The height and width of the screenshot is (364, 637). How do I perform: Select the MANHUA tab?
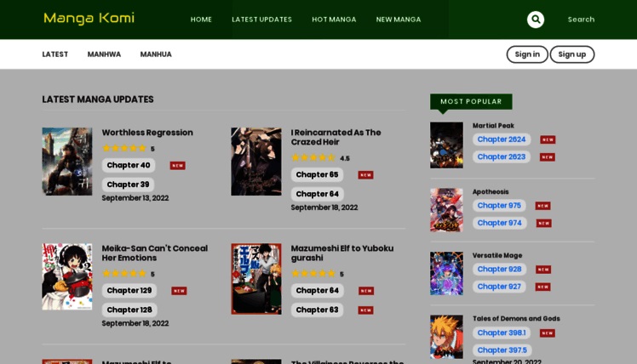[156, 54]
